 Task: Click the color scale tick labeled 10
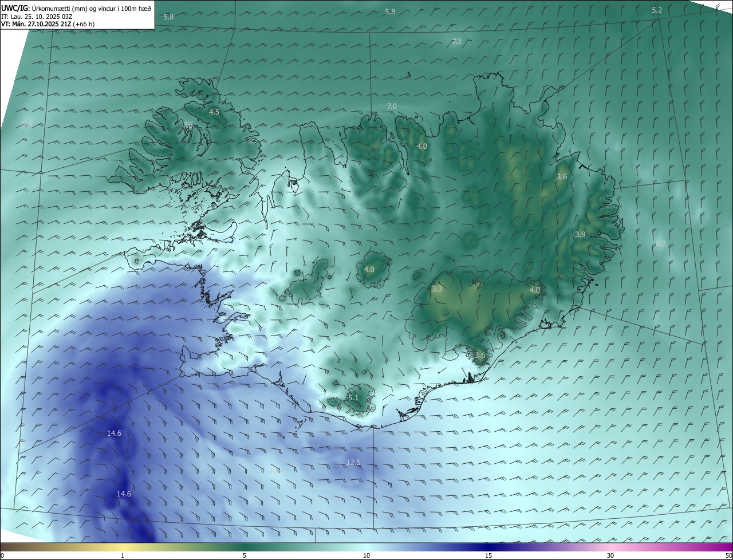point(366,555)
